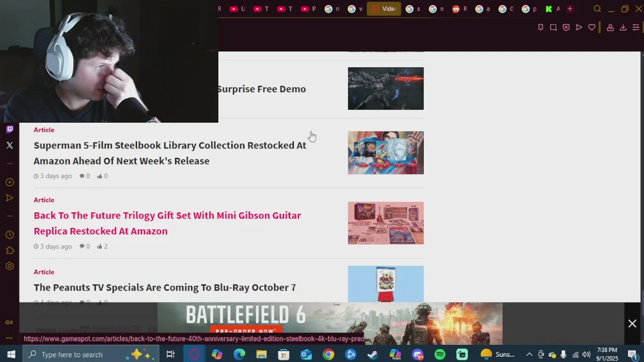This screenshot has width=644, height=362.
Task: Switch to the active 'Vide' tab
Action: click(x=384, y=9)
